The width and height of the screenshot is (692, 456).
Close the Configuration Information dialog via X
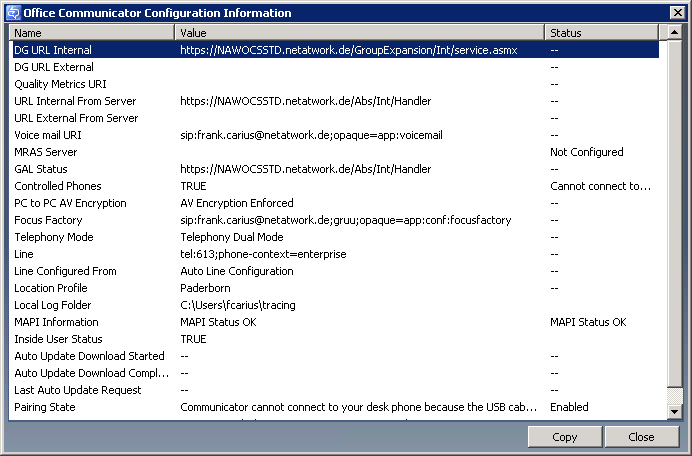[677, 12]
